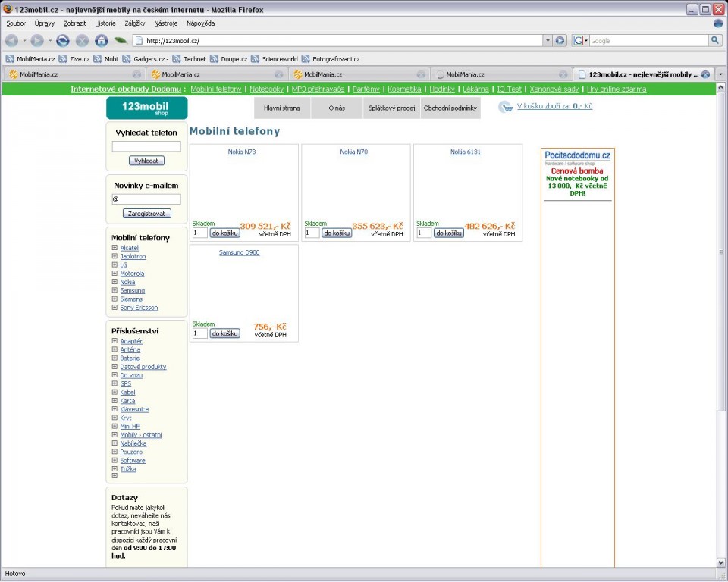
Task: Expand the Motorola category
Action: coord(115,274)
